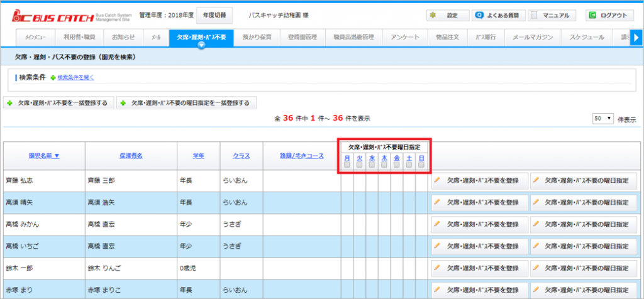This screenshot has height=299, width=644.
Task: Click 管理年度:2018年度 label
Action: pos(166,15)
